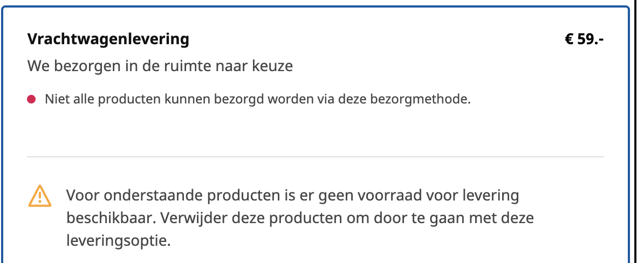Click the orange warning triangle icon

[40, 196]
